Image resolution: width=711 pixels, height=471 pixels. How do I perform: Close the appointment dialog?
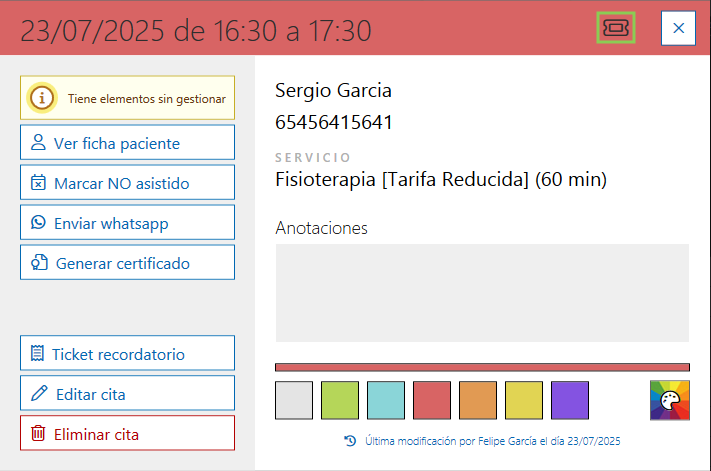click(x=678, y=28)
